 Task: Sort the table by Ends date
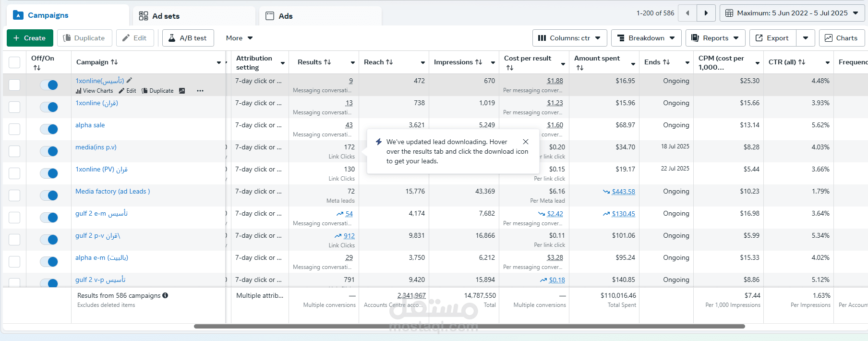pos(666,62)
